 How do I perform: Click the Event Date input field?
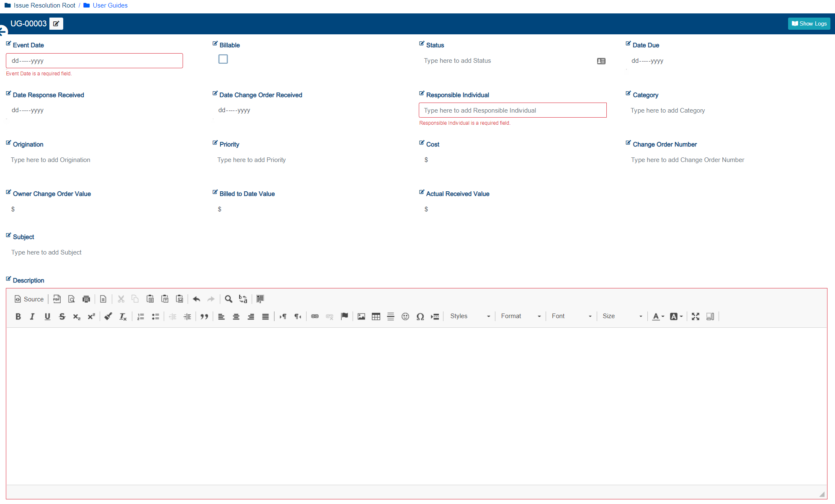coord(94,61)
